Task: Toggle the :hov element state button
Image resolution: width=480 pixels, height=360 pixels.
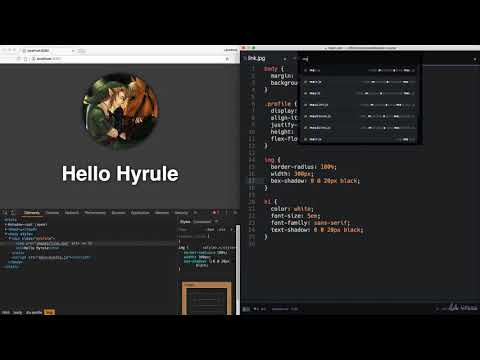Action: [x=211, y=230]
